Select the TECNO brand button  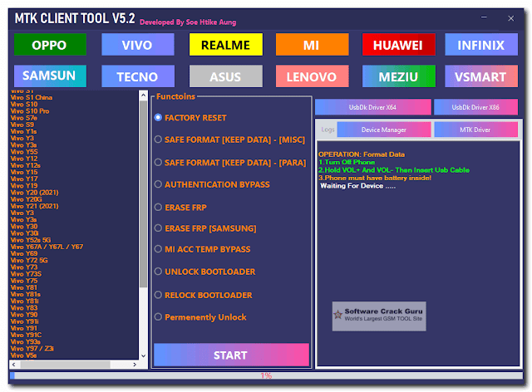[138, 76]
